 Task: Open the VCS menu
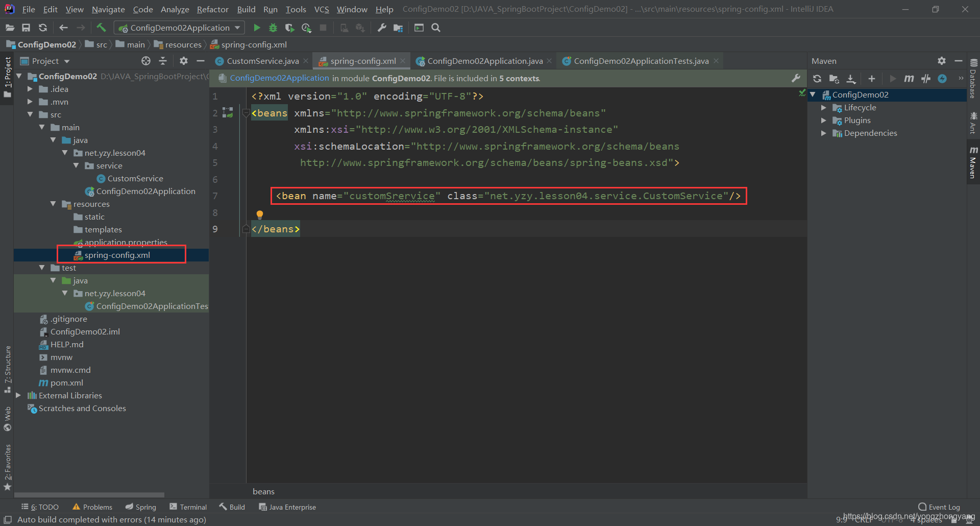coord(322,9)
